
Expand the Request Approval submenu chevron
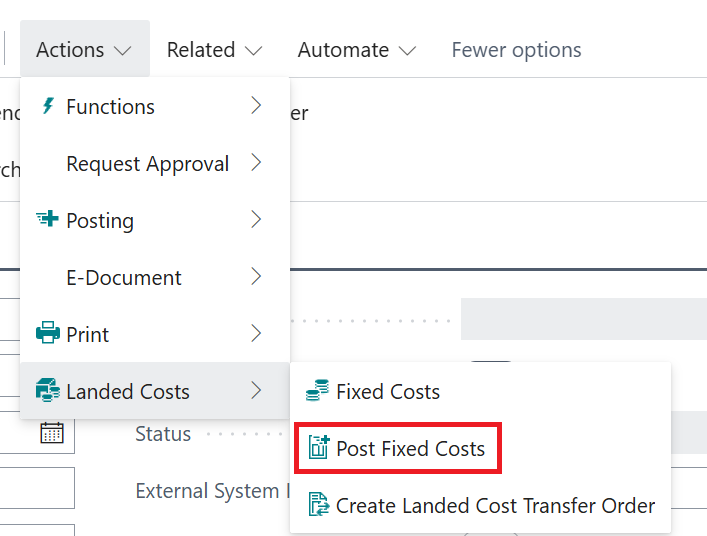pos(257,163)
